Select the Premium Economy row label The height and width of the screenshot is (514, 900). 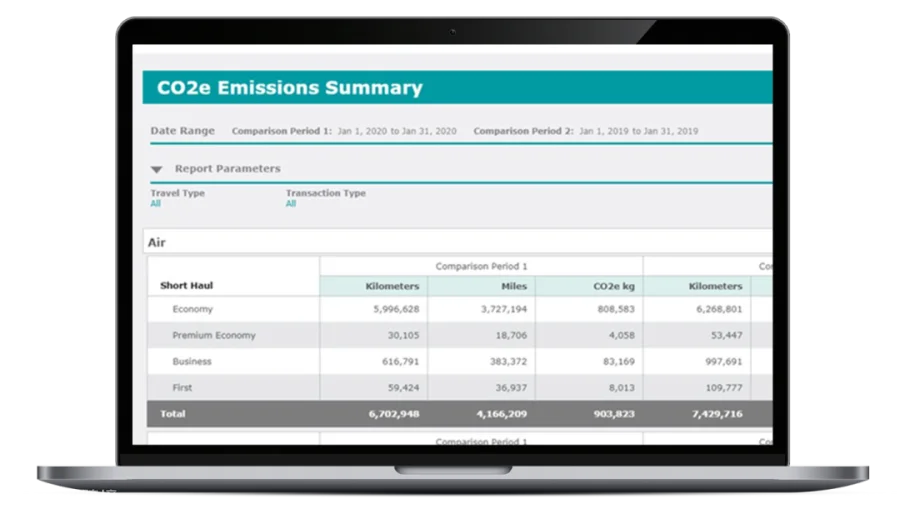(214, 335)
